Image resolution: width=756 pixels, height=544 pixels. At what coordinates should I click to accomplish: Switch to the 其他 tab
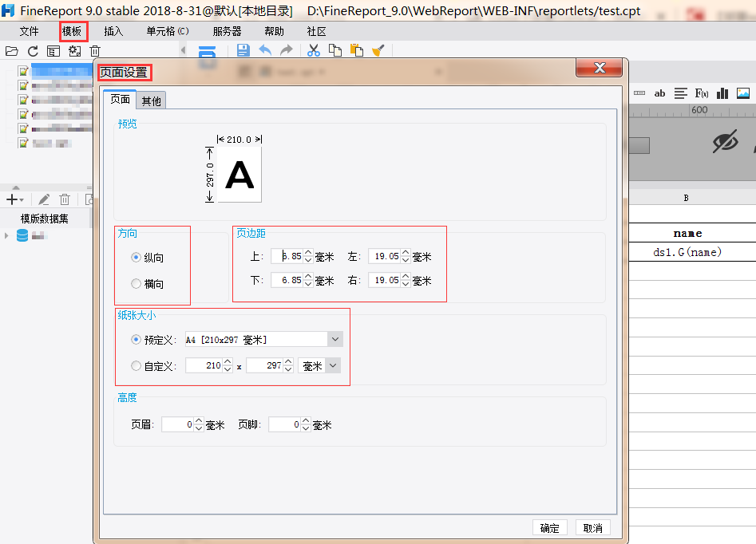[x=152, y=101]
